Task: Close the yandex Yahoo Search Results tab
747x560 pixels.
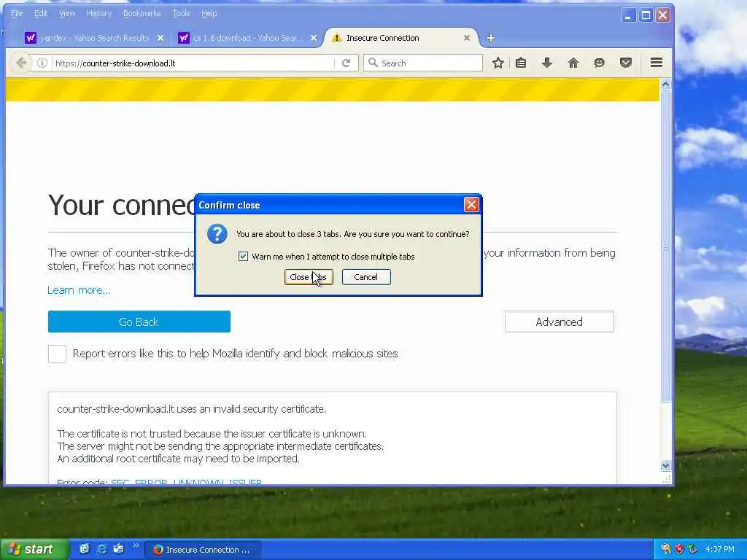Action: pyautogui.click(x=160, y=38)
